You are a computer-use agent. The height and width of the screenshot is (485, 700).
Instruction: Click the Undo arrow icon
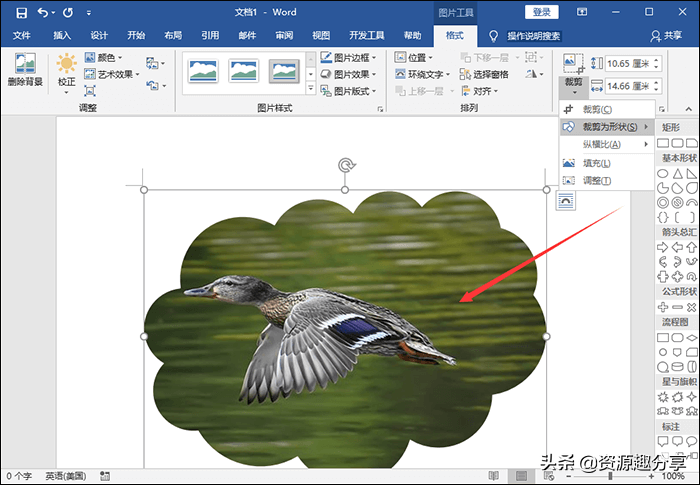(x=43, y=12)
